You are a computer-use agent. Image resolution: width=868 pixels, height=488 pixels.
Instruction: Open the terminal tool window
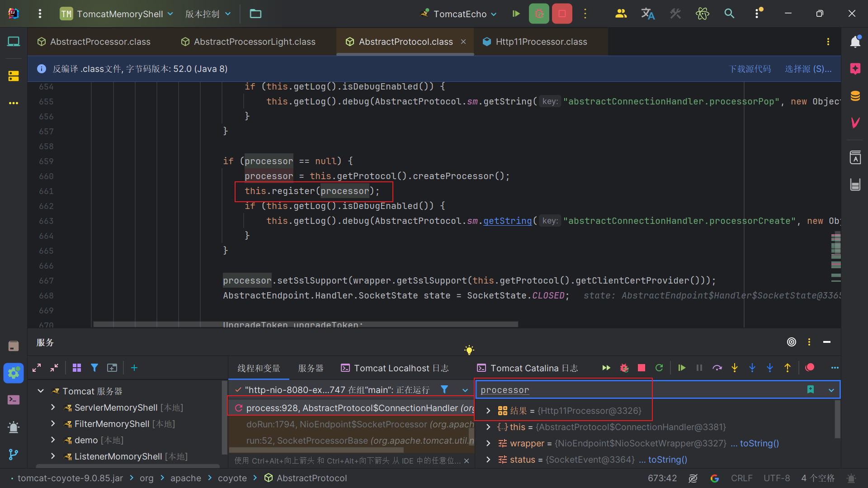point(14,400)
